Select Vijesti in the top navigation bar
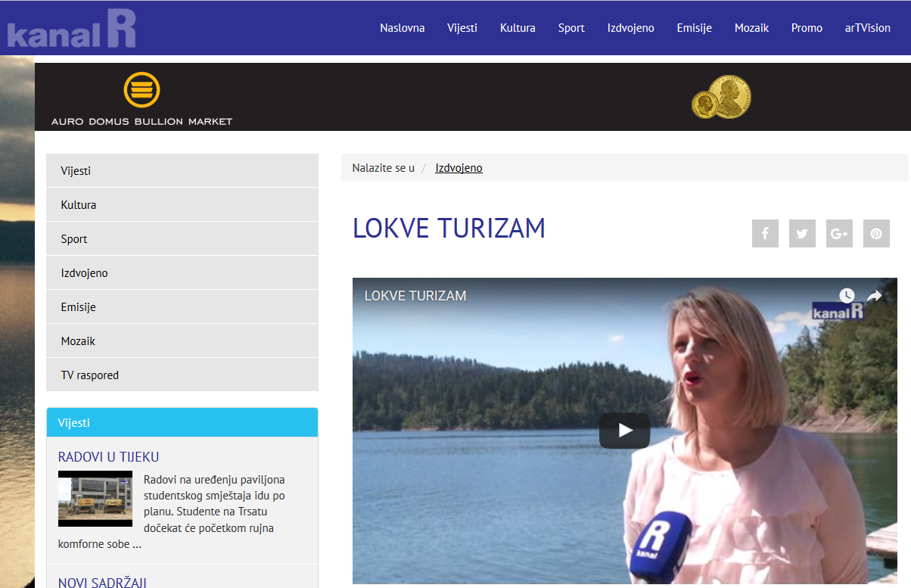The image size is (911, 588). (x=462, y=28)
